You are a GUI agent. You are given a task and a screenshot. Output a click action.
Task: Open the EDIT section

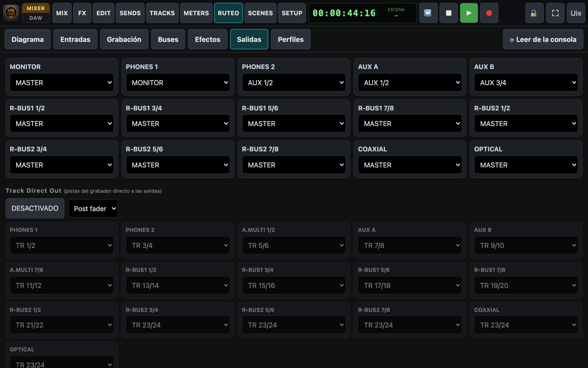pos(104,13)
